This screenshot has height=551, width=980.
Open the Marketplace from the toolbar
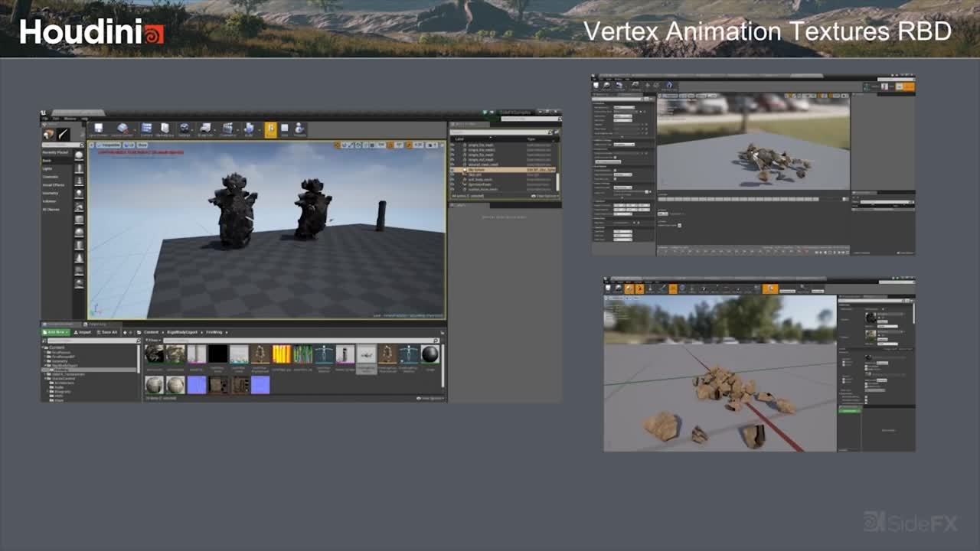[x=164, y=129]
